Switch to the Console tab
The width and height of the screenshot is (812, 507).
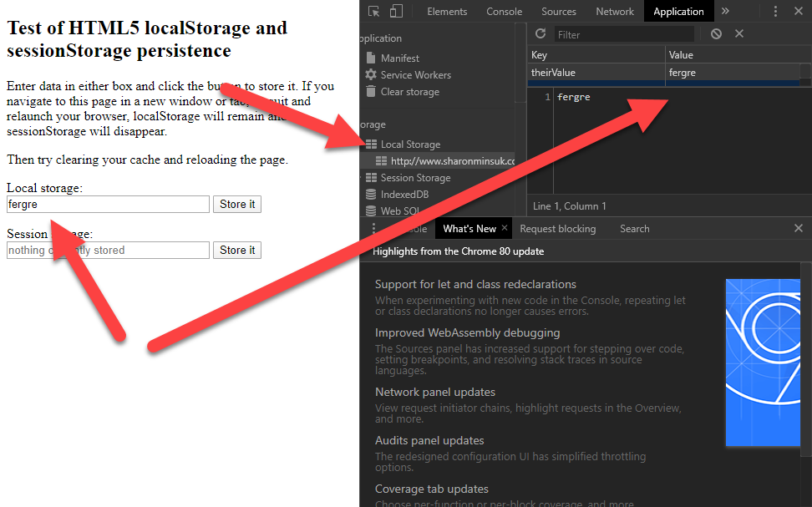[504, 12]
